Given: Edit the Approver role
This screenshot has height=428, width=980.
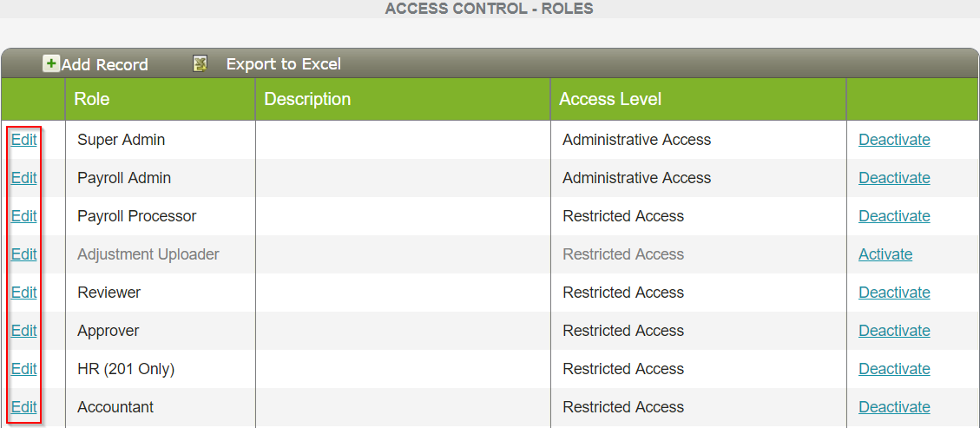Looking at the screenshot, I should (x=23, y=331).
